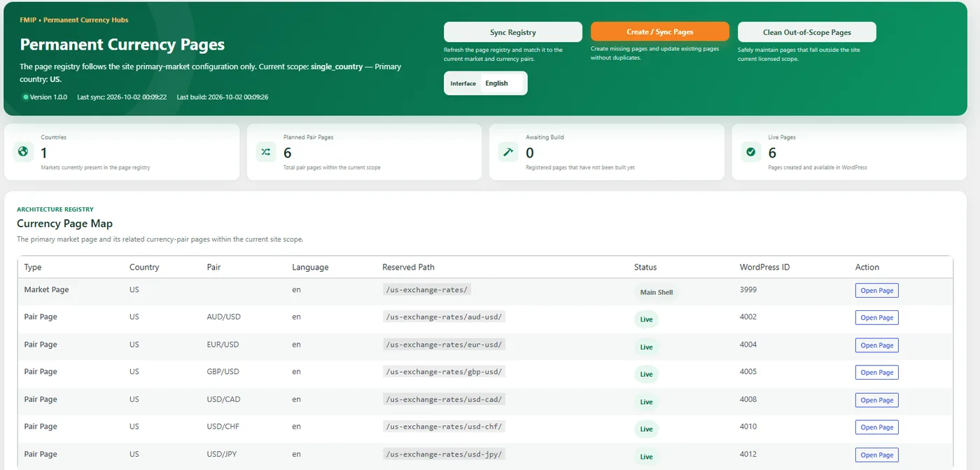
Task: Open Page for the EUR/USD pair
Action: pos(877,345)
